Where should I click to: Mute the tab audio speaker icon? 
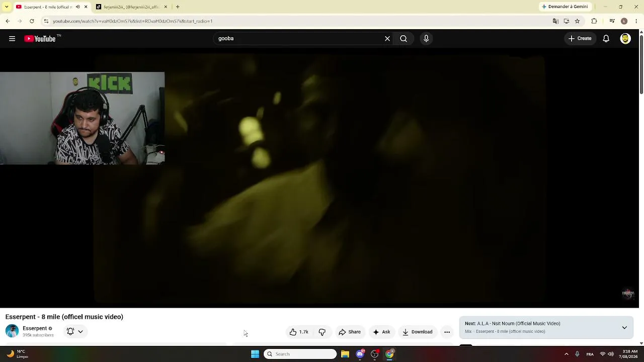click(77, 7)
